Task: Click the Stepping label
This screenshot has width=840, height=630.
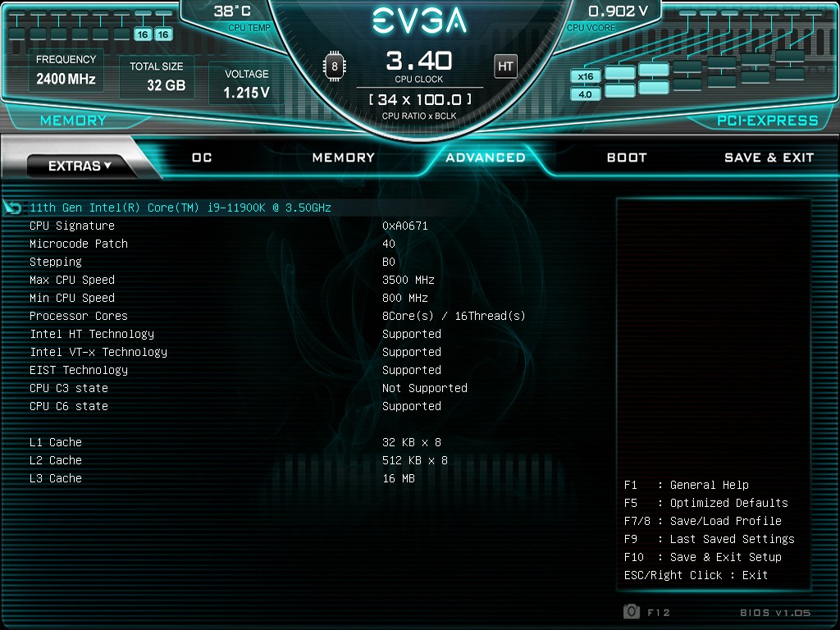Action: pos(56,262)
